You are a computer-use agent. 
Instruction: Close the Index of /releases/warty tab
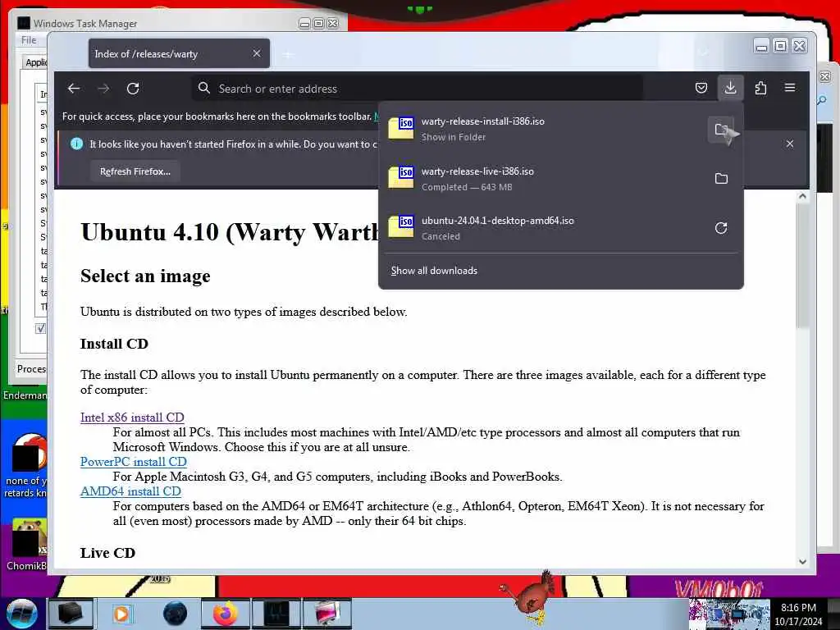pos(257,53)
